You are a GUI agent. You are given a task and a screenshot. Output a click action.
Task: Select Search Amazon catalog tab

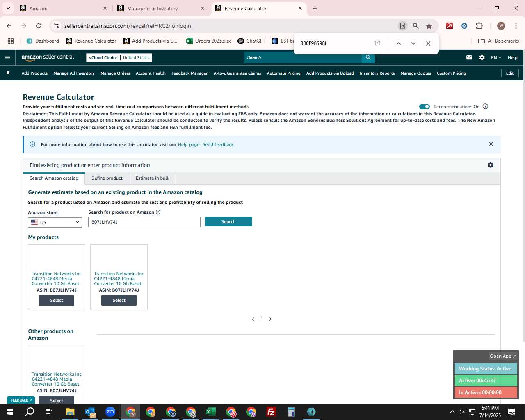pyautogui.click(x=54, y=178)
